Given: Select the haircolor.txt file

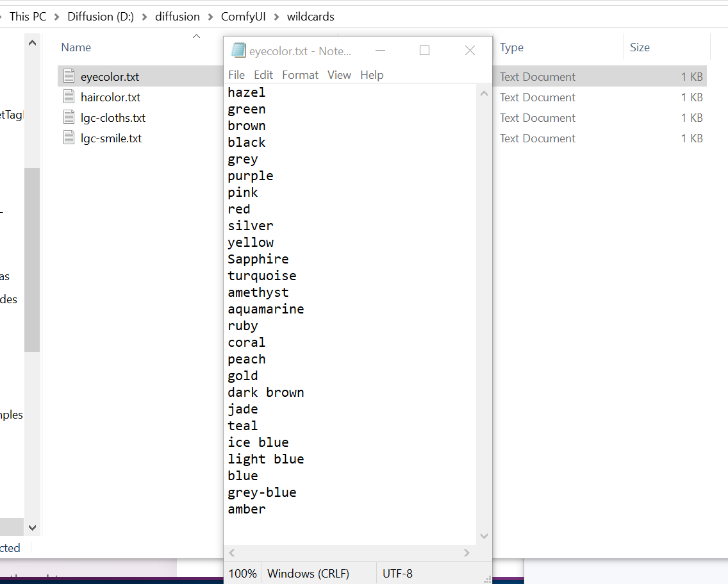Looking at the screenshot, I should pyautogui.click(x=110, y=97).
